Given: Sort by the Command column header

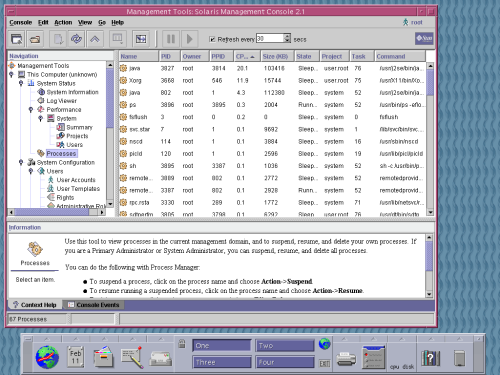Looking at the screenshot, I should coord(400,56).
